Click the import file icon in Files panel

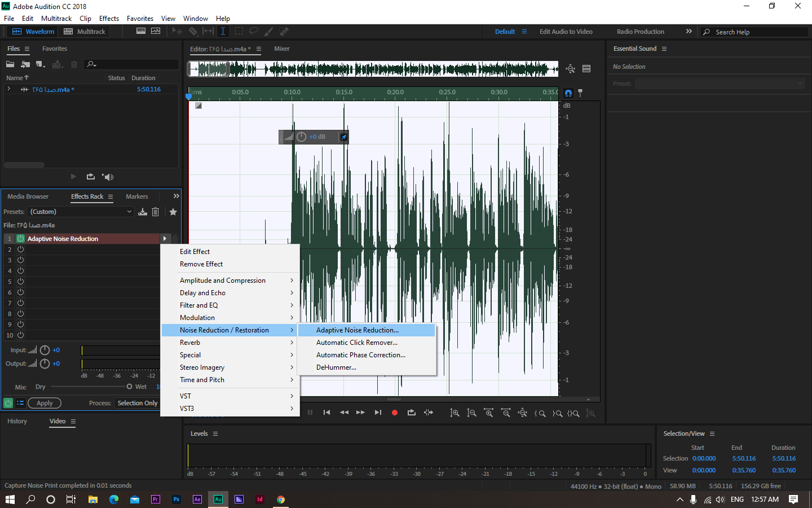click(25, 64)
